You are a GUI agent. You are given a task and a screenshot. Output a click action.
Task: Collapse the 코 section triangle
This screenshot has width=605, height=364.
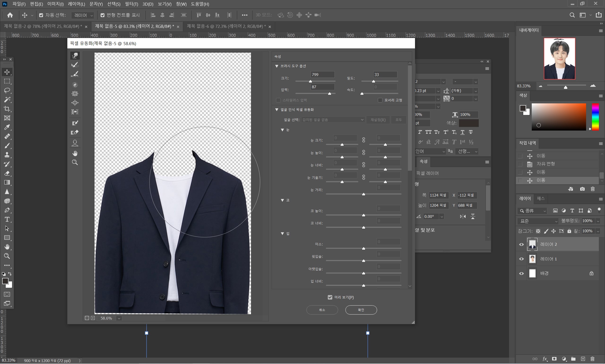pos(282,200)
